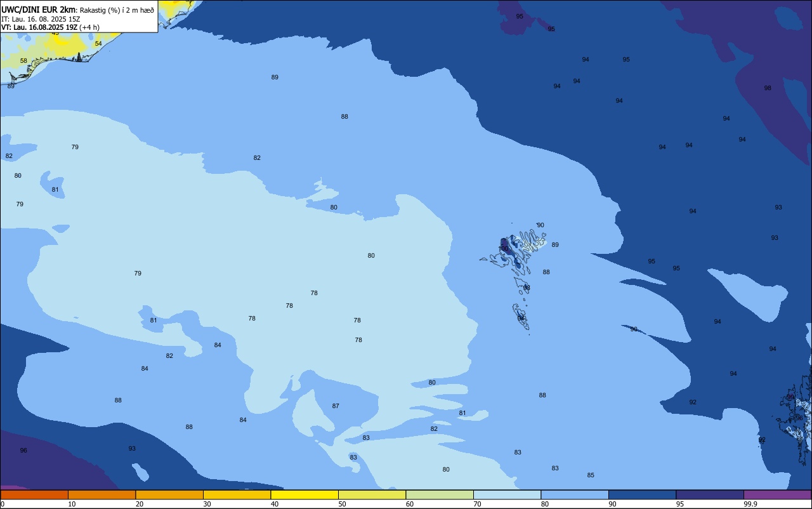Click the legend tick label 20
Image resolution: width=812 pixels, height=509 pixels.
point(139,504)
